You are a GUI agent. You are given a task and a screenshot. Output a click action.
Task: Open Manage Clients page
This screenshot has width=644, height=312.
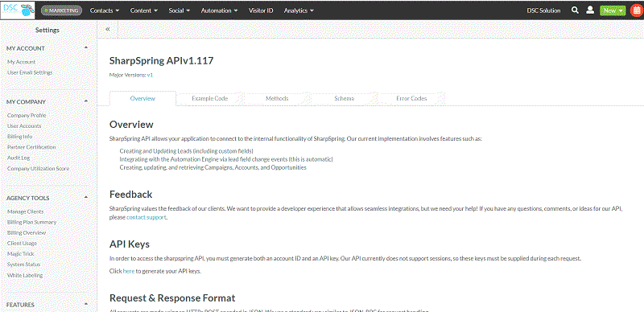point(26,211)
